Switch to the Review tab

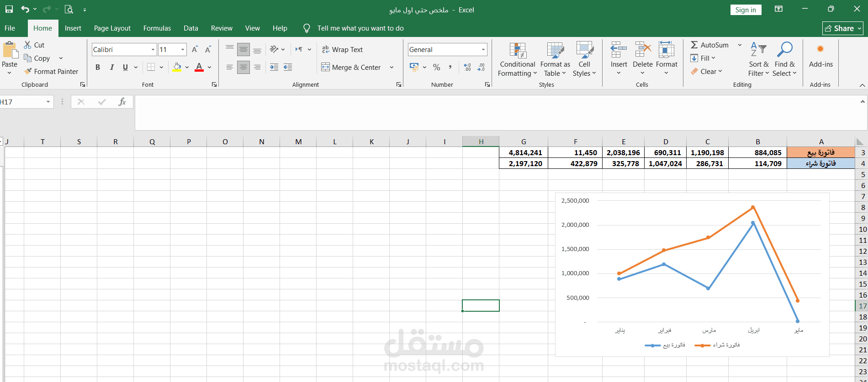[222, 28]
